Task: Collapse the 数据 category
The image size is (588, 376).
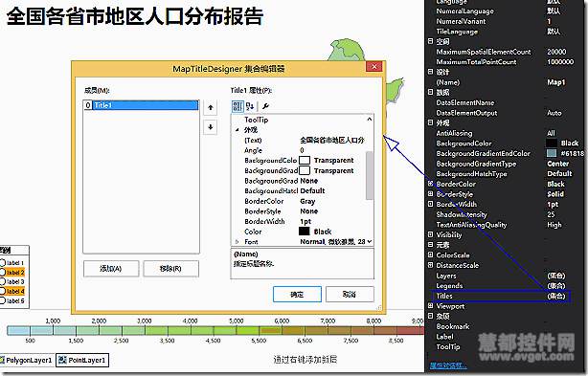Action: click(431, 92)
